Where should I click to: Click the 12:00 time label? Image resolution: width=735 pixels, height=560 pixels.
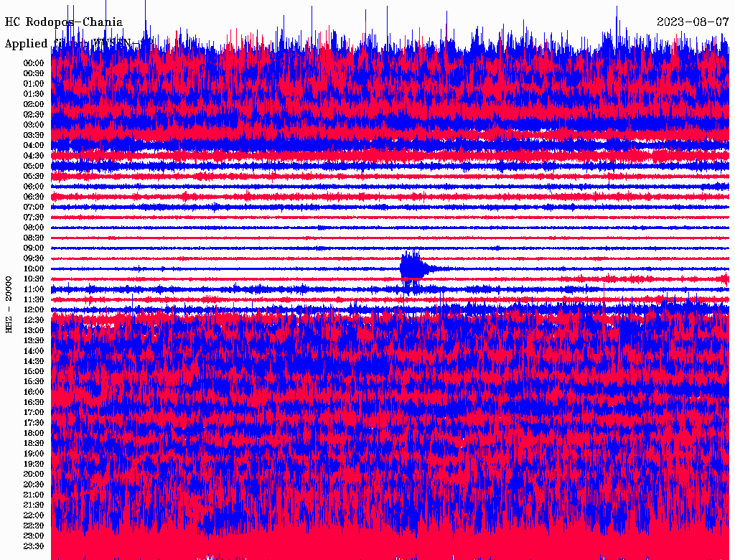point(34,309)
